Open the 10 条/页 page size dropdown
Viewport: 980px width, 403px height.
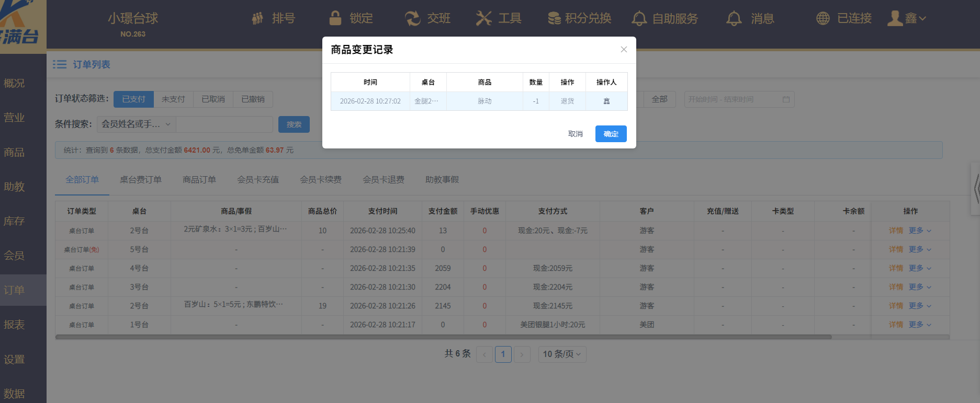(562, 354)
